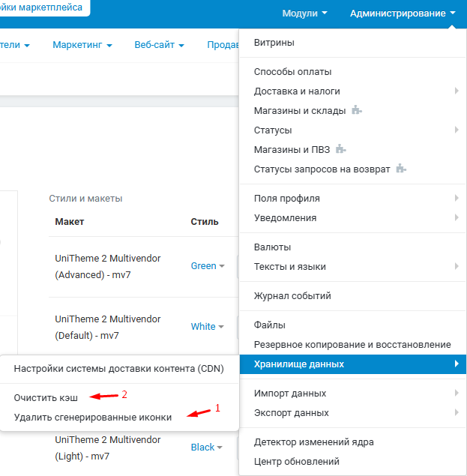
Task: Open the Витрины menu entry
Action: coord(274,43)
